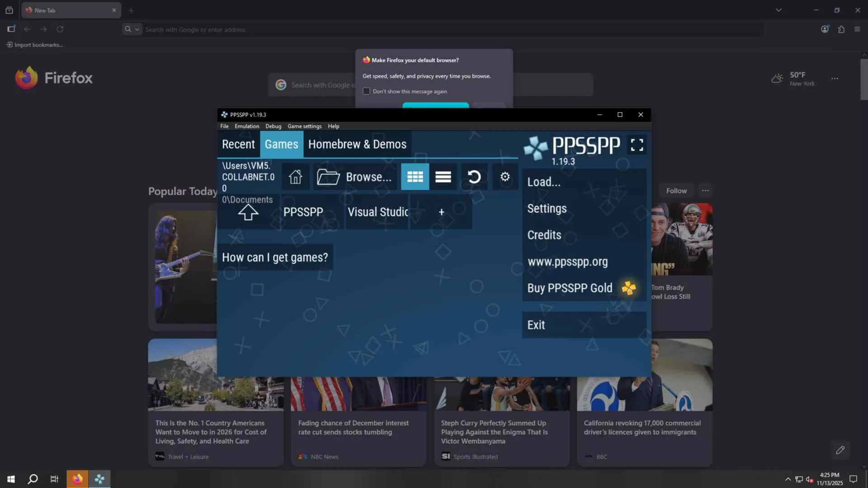Show hidden system tray icons chevron
The width and height of the screenshot is (868, 488).
click(788, 479)
